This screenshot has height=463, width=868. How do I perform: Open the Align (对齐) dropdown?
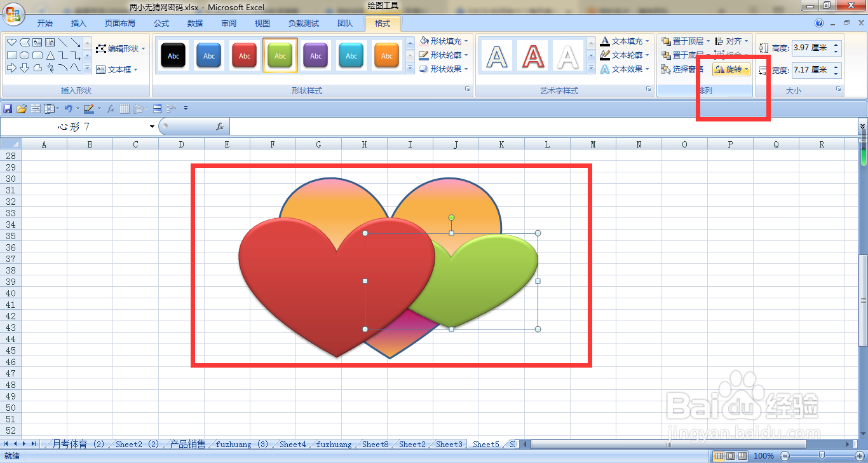732,41
